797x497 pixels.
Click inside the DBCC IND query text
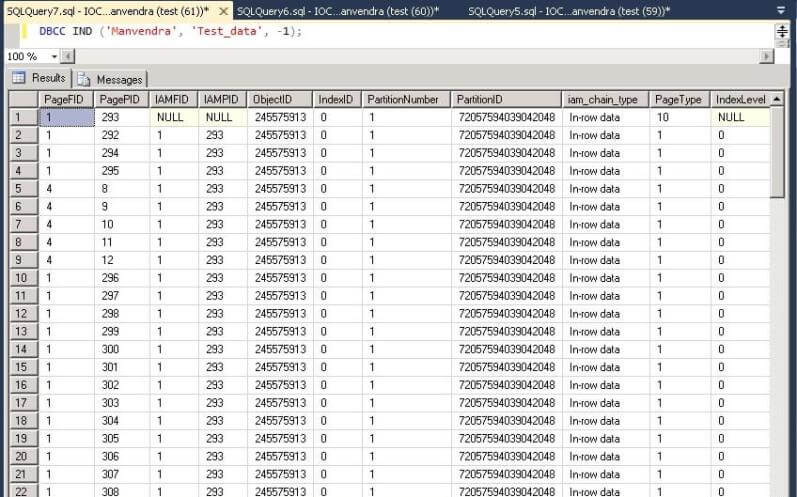pos(170,31)
